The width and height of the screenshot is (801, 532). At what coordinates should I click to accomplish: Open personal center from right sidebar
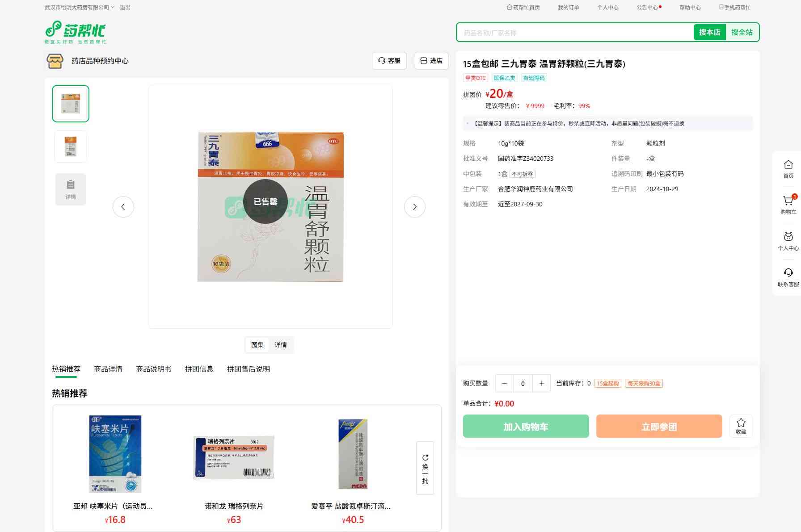pyautogui.click(x=788, y=241)
